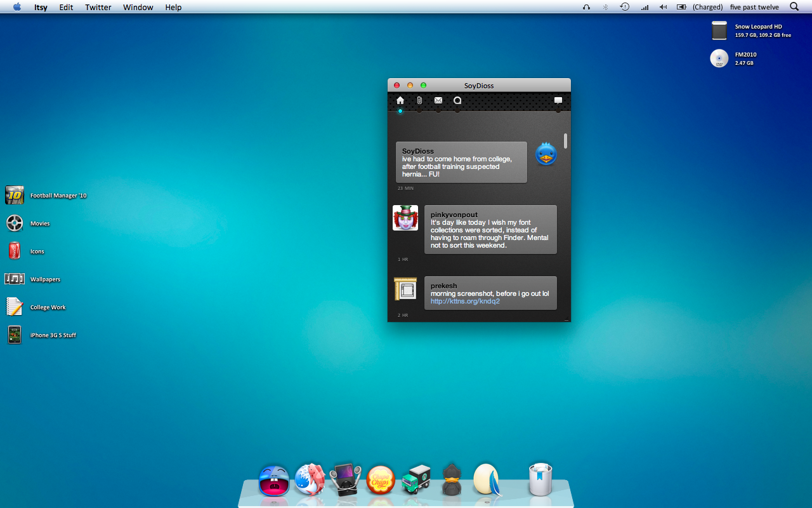Select the Movies film reel icon
Screen dimensions: 812x508
(x=15, y=223)
